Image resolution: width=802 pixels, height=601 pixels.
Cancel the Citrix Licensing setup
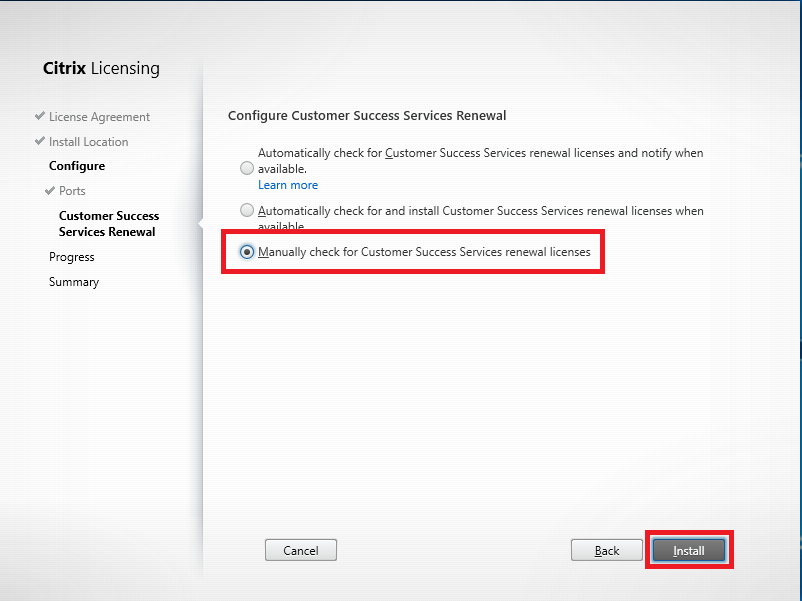tap(300, 551)
